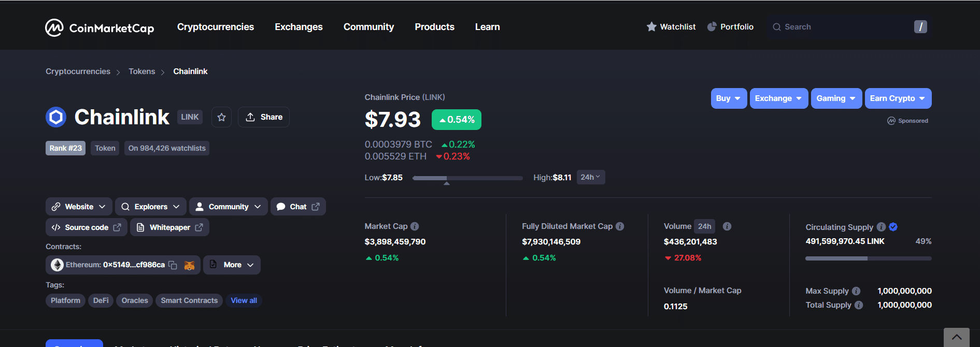Image resolution: width=980 pixels, height=347 pixels.
Task: Click the $3,898,459,790 market cap value
Action: pos(395,242)
